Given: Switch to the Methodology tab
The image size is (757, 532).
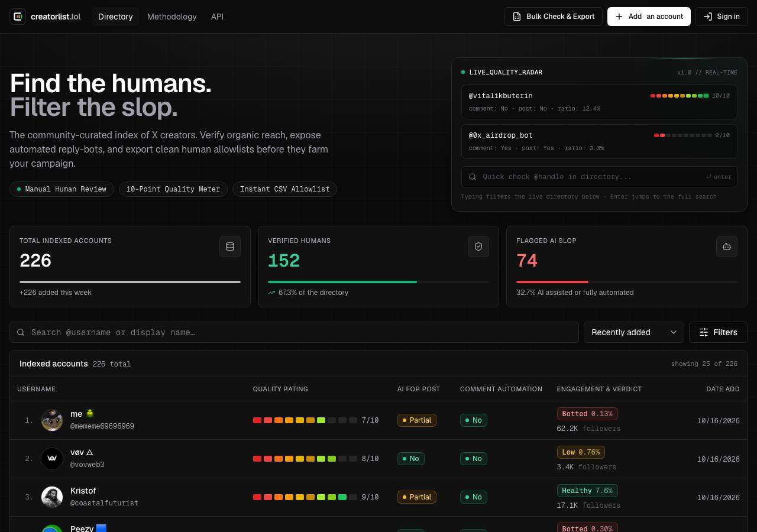Looking at the screenshot, I should pyautogui.click(x=172, y=17).
